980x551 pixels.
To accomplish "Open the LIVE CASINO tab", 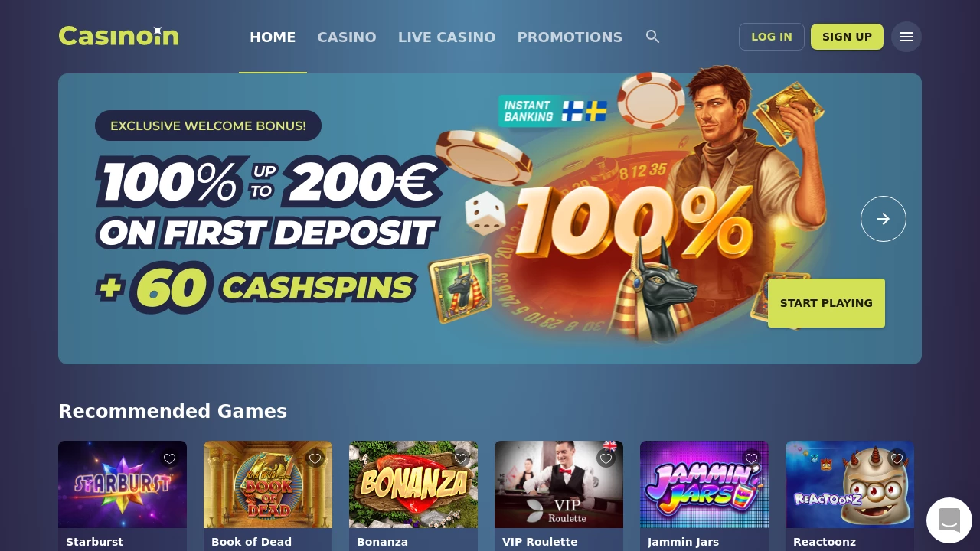I will tap(447, 37).
